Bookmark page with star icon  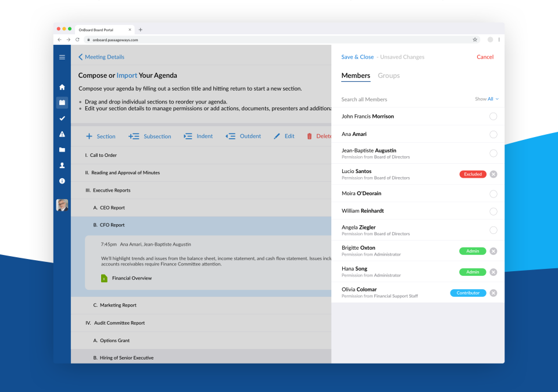pyautogui.click(x=475, y=40)
